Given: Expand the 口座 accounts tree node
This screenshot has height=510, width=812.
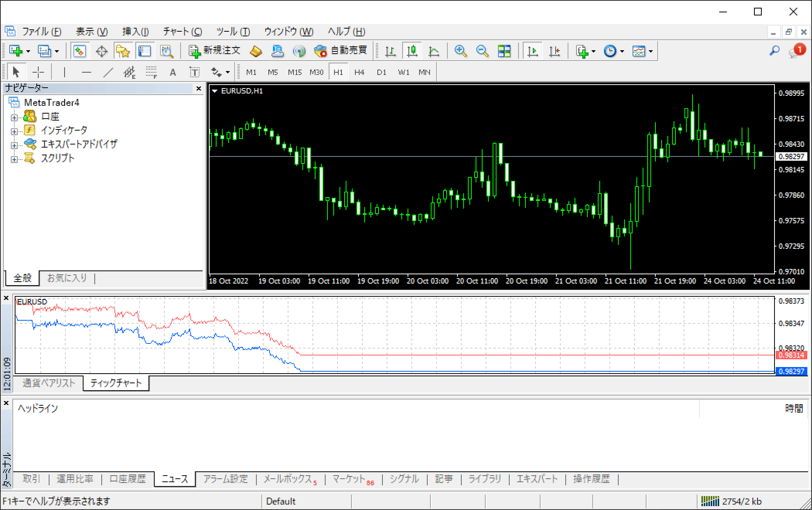Looking at the screenshot, I should click(14, 117).
